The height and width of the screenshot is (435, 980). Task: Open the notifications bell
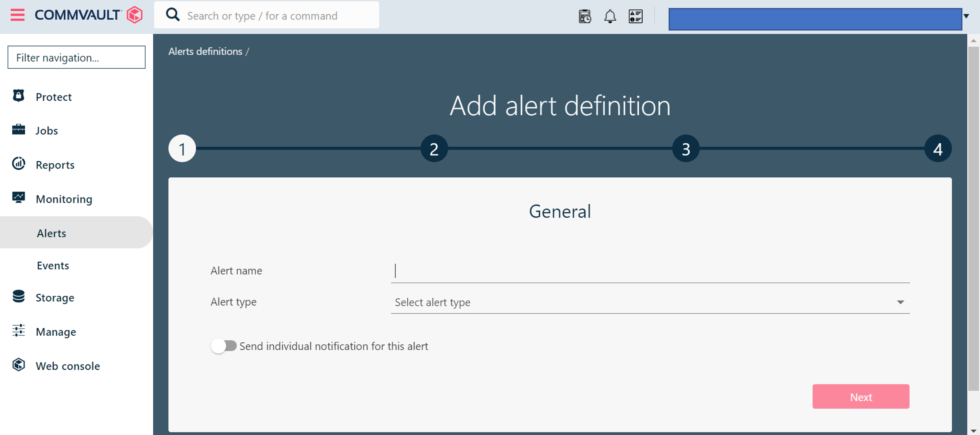tap(610, 16)
